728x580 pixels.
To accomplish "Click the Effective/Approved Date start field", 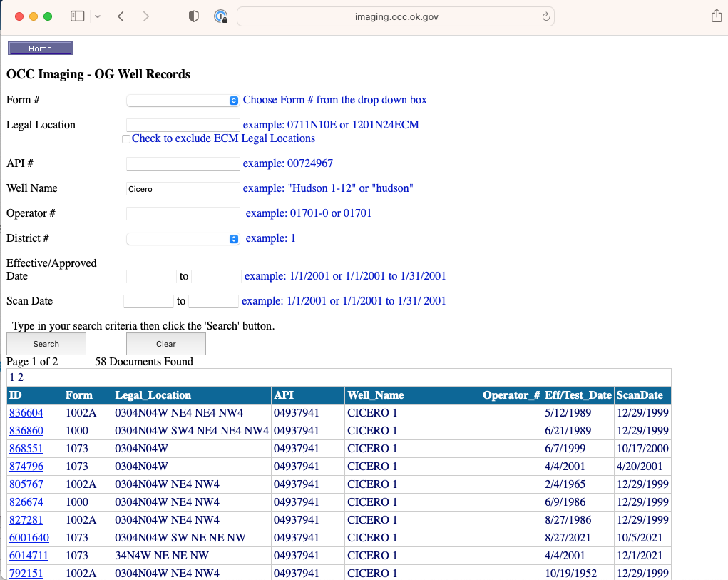I will pos(151,276).
